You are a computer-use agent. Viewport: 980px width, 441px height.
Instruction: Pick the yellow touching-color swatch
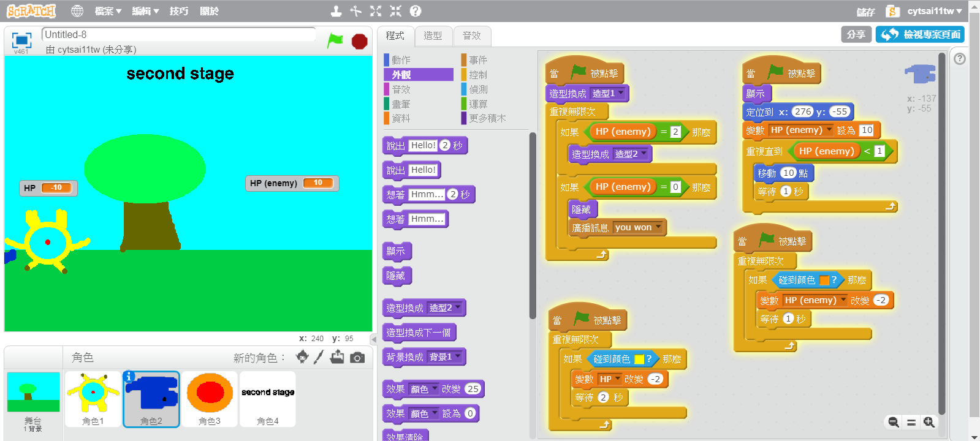639,359
